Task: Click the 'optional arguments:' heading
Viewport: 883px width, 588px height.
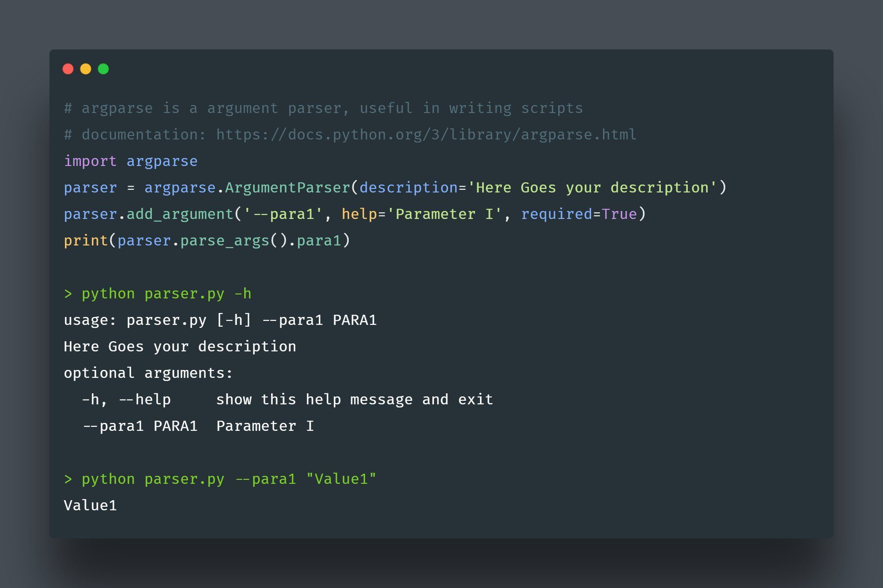Action: pos(148,373)
